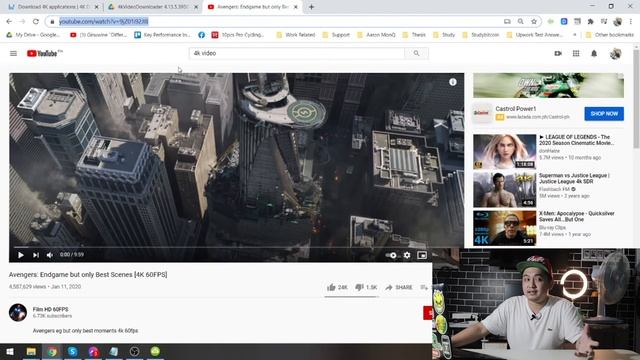
Task: Expand the hidden bookmarks overflow chevron
Action: 575,35
